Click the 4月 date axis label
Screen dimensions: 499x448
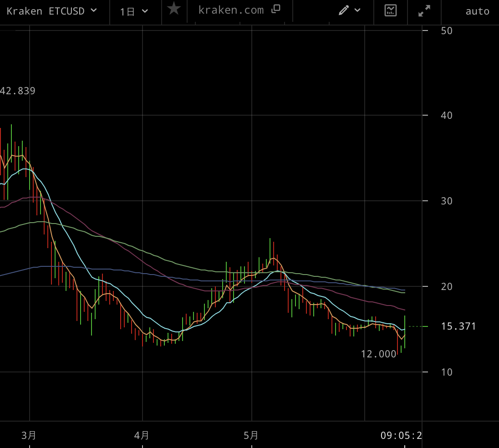pos(142,435)
